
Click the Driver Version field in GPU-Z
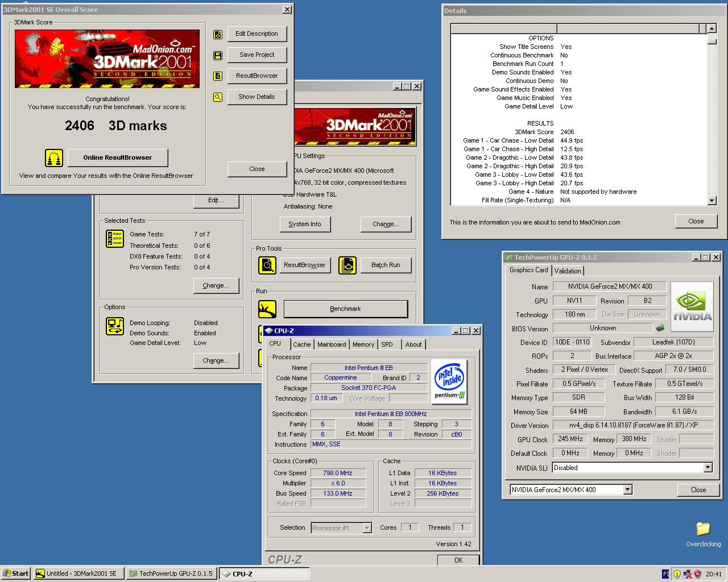pos(633,425)
